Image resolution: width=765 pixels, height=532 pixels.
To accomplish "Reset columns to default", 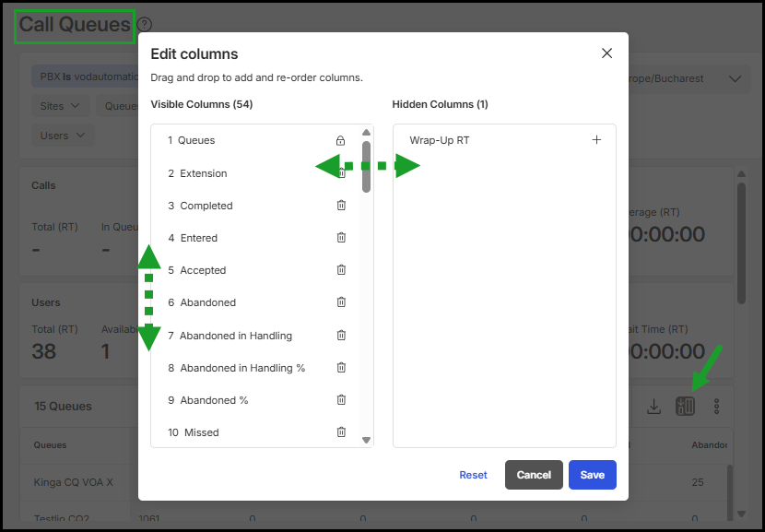I will click(473, 475).
